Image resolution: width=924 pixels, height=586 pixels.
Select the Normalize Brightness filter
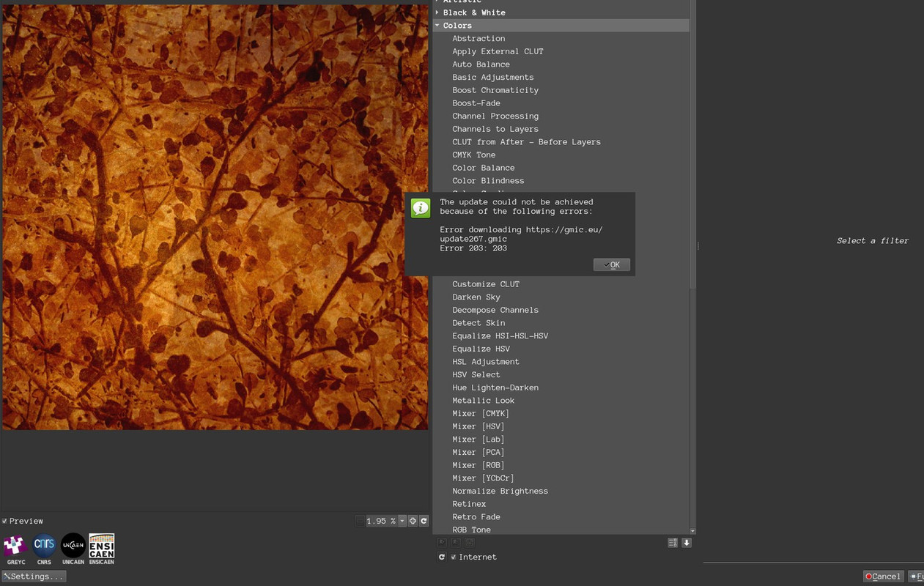500,492
